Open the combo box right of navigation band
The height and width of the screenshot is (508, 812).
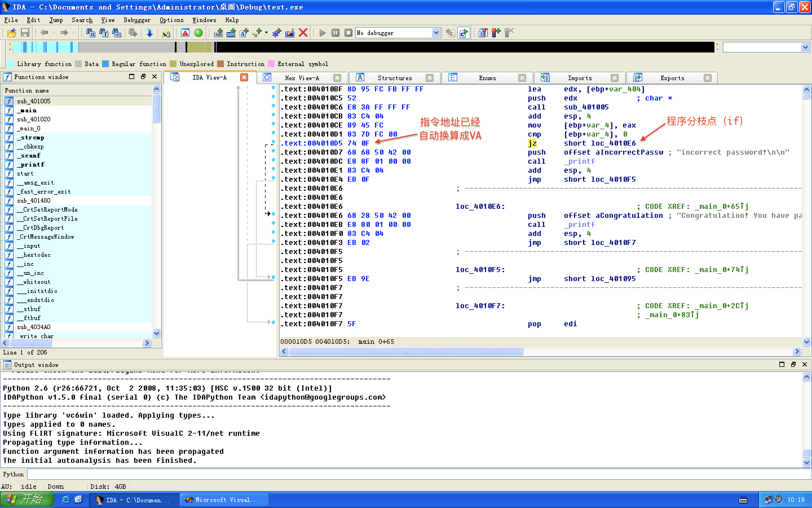[x=766, y=47]
